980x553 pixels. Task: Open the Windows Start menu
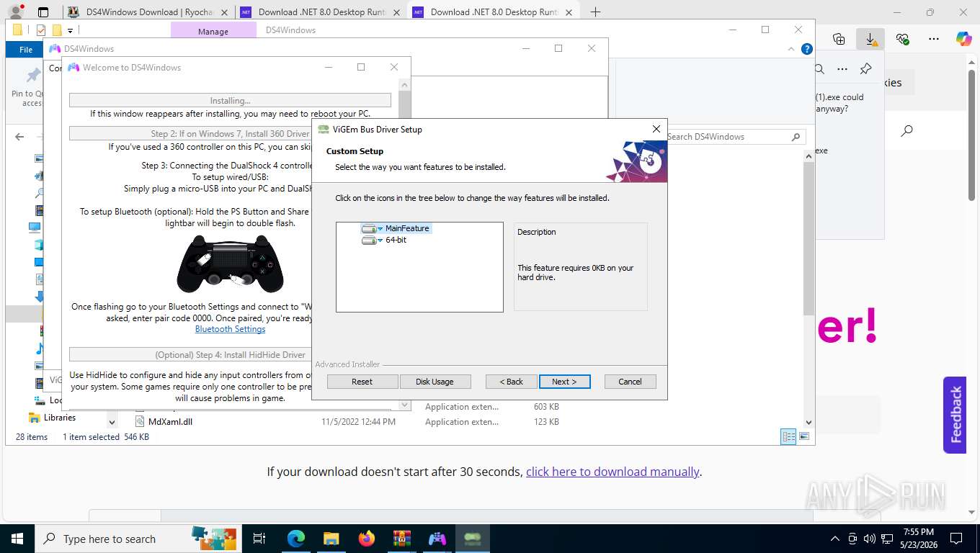[x=16, y=539]
